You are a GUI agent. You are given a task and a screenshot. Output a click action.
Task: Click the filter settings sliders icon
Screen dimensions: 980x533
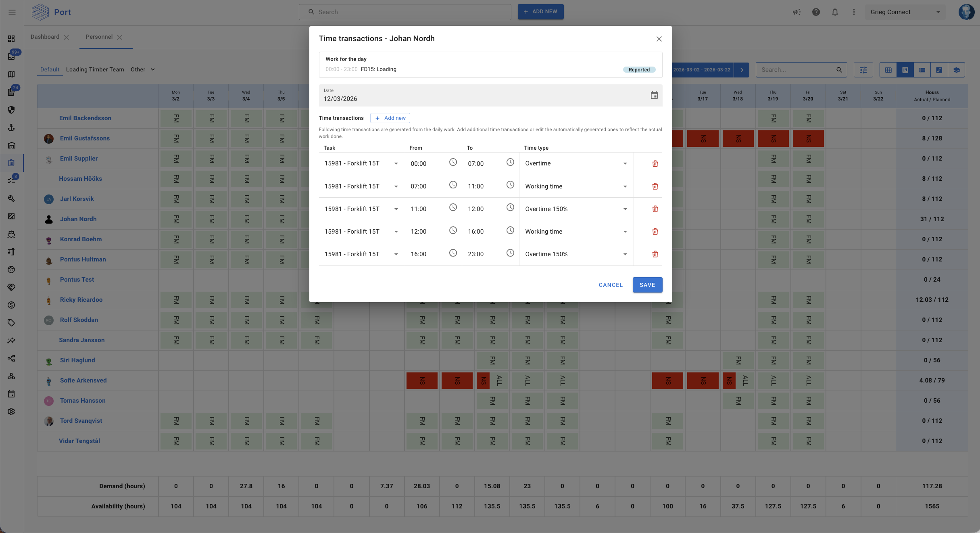(863, 70)
